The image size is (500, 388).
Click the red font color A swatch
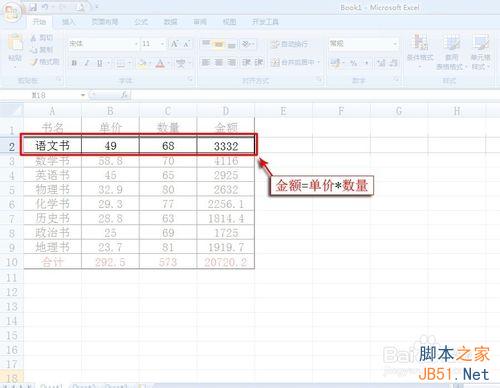160,63
